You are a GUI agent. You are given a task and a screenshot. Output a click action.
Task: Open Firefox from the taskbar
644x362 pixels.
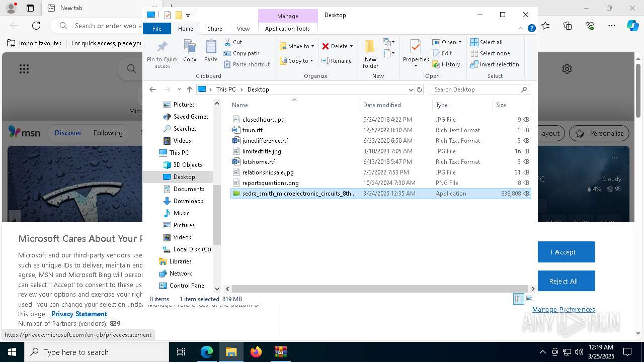(x=256, y=352)
